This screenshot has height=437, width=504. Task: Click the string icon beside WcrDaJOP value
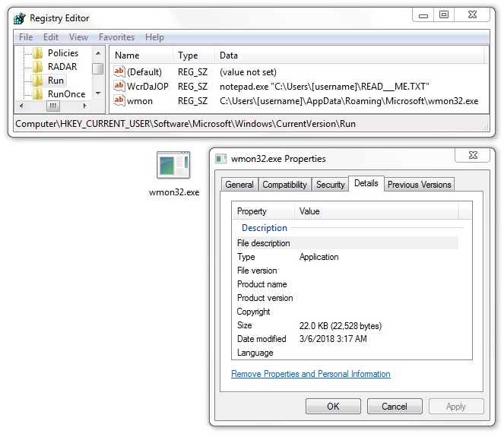119,86
